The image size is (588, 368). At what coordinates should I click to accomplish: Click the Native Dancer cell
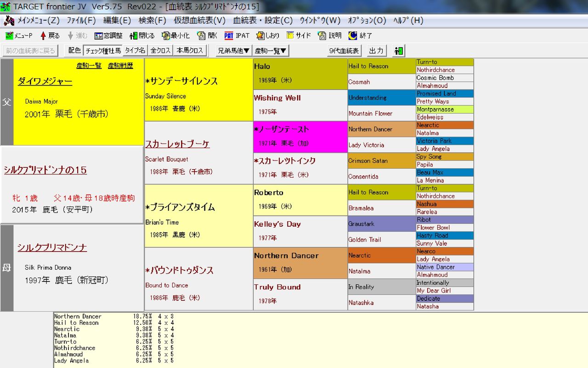[x=445, y=267]
